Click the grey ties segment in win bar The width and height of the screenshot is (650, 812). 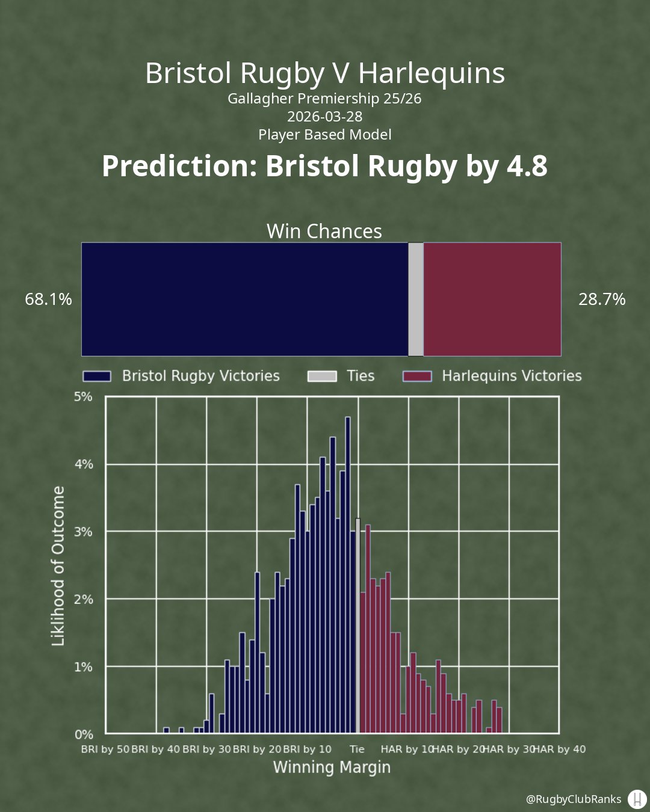coord(416,299)
